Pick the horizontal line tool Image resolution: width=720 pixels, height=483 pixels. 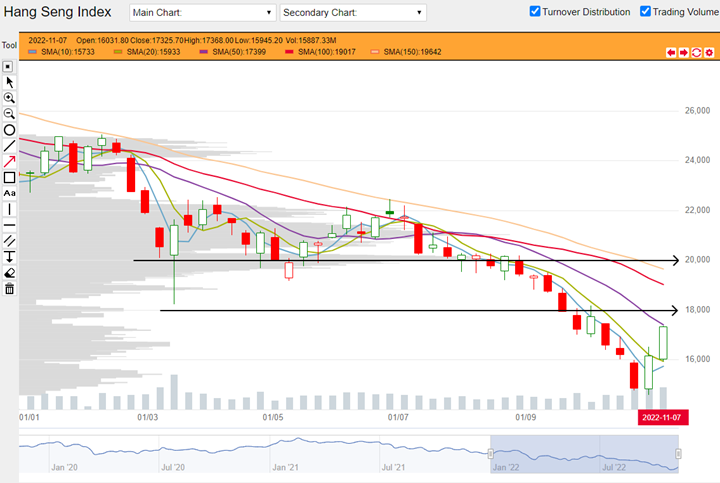click(9, 225)
